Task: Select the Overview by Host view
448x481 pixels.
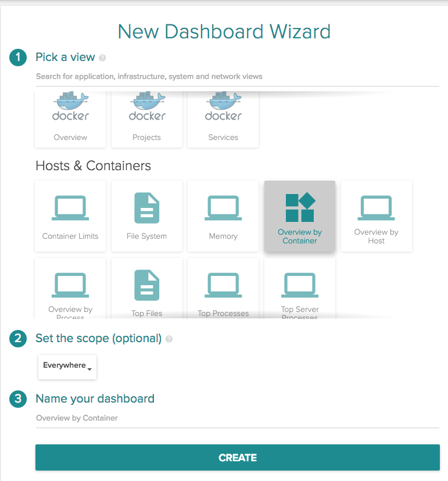Action: [x=376, y=216]
